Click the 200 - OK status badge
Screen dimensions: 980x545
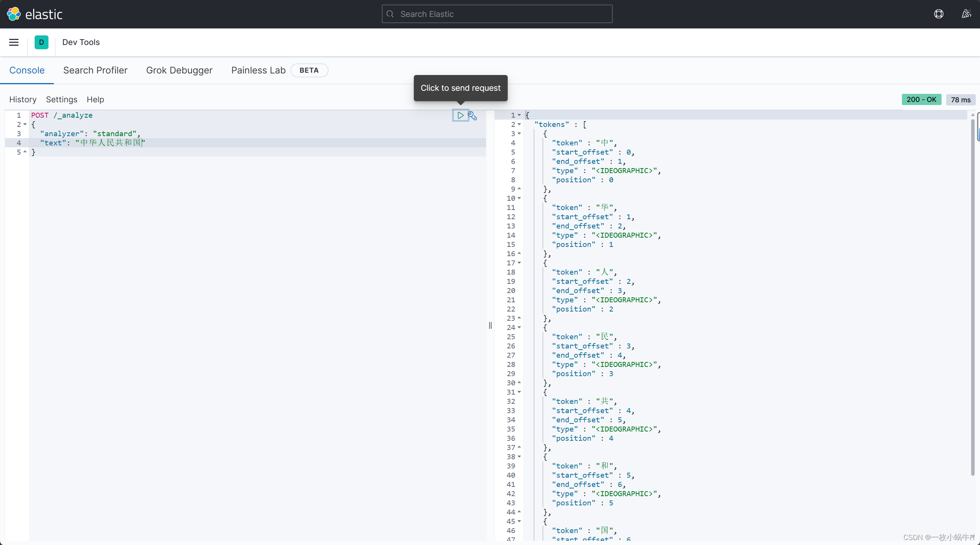coord(922,99)
